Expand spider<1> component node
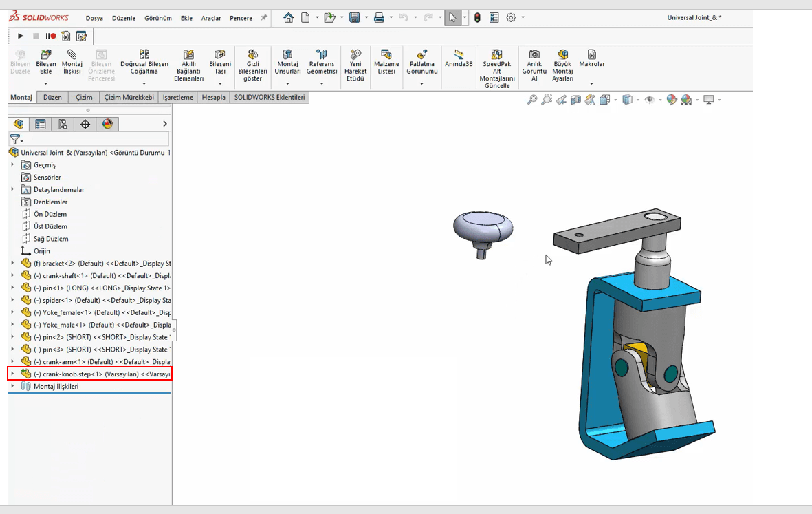This screenshot has width=812, height=514. pos(12,300)
